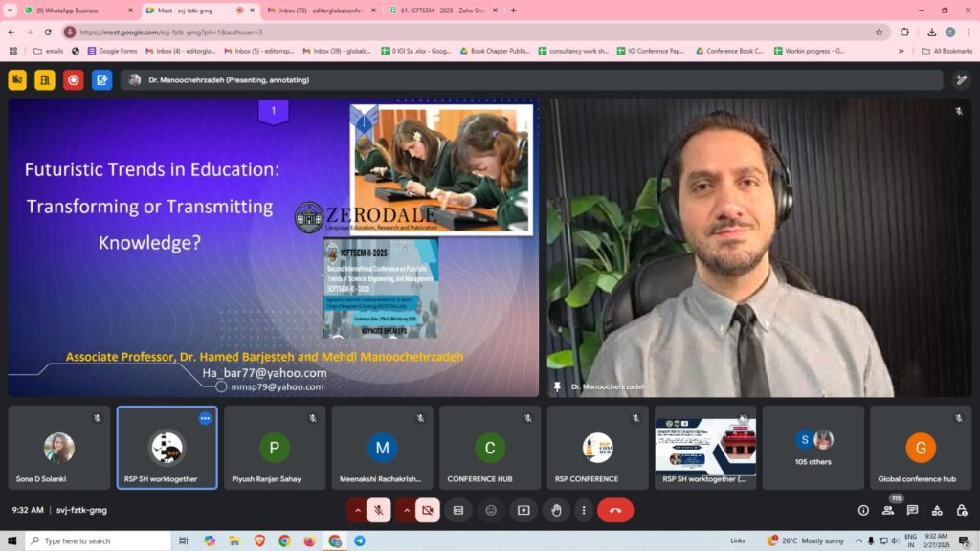Leave the call with red hang-up button
The image size is (980, 551).
(615, 510)
